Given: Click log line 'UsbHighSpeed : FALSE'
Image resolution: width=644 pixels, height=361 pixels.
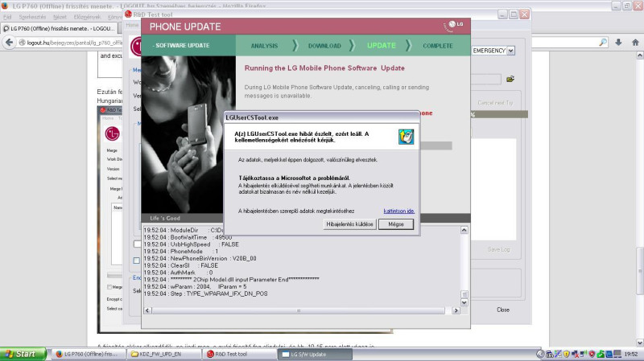Looking at the screenshot, I should [191, 244].
